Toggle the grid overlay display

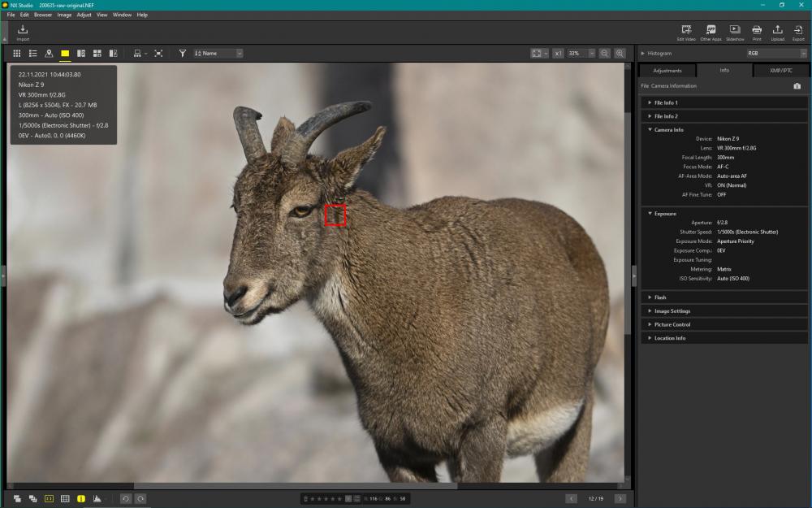65,499
